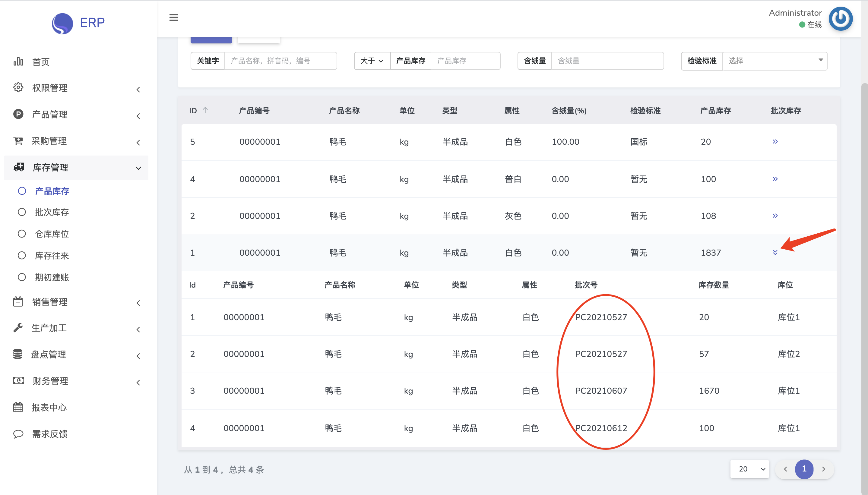Open the 检验标准 选择 dropdown

(774, 61)
